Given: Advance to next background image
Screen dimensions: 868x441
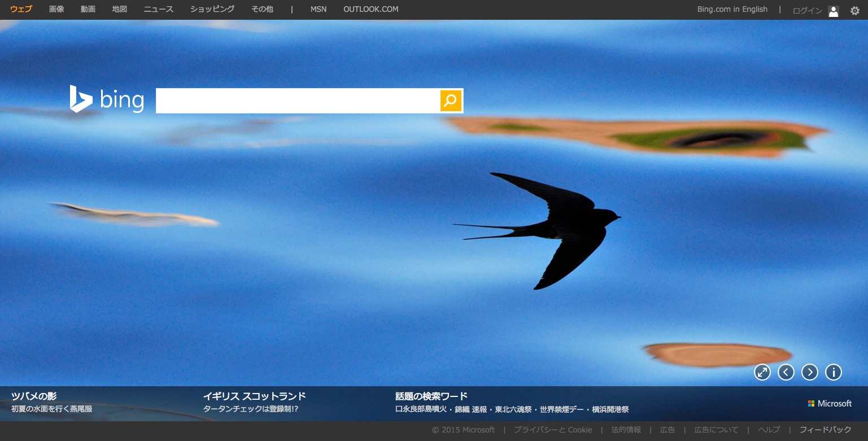Looking at the screenshot, I should coord(810,372).
